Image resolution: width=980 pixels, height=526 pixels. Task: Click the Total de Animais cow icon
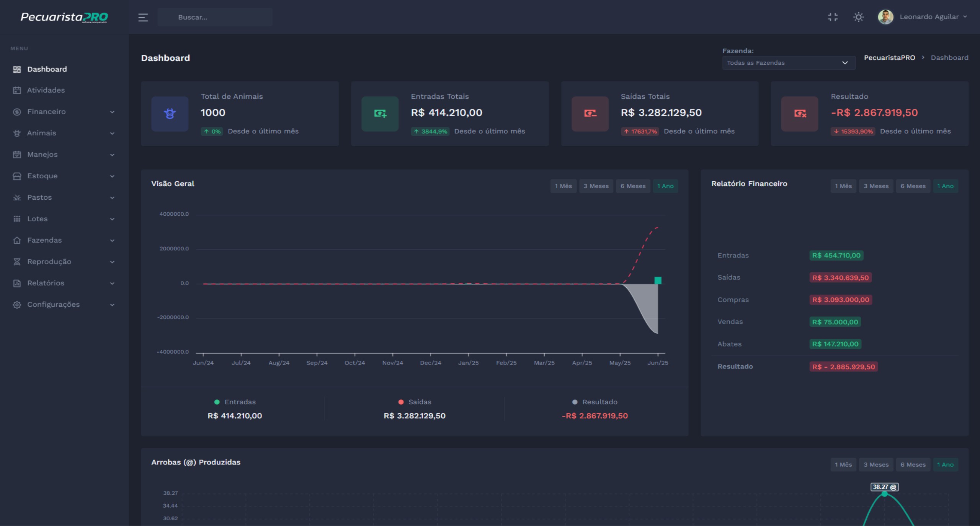click(x=170, y=114)
